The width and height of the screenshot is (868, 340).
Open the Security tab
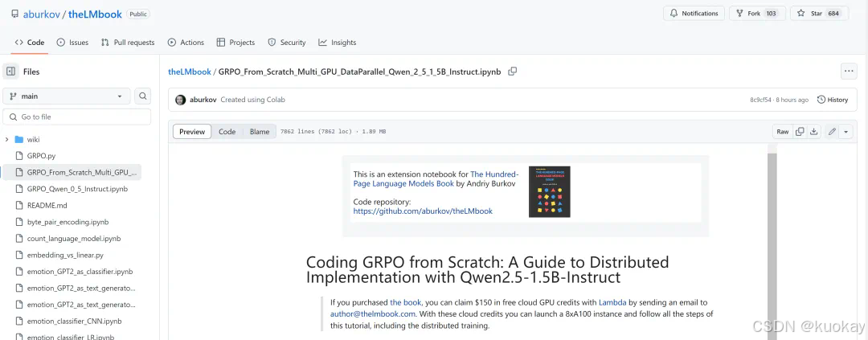[x=287, y=42]
